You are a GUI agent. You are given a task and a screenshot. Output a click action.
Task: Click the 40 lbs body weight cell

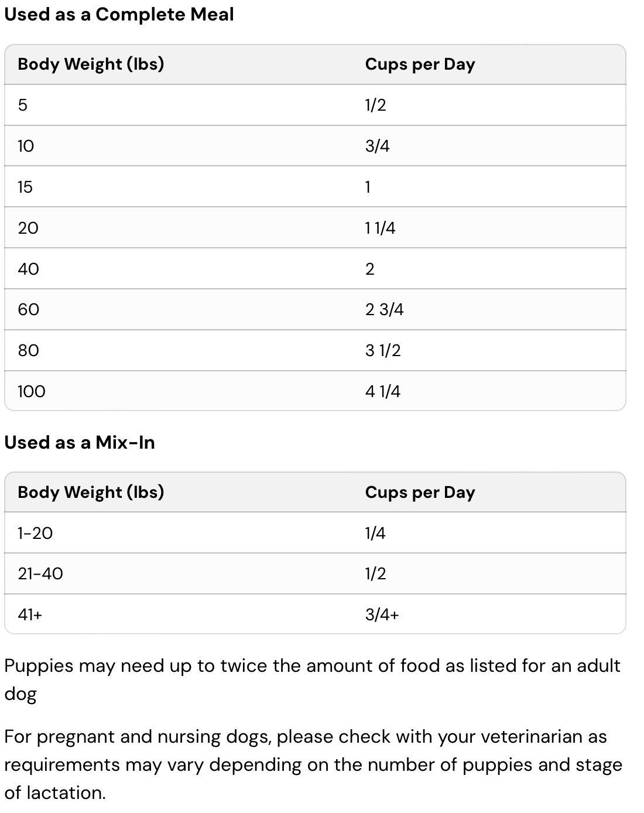(28, 269)
